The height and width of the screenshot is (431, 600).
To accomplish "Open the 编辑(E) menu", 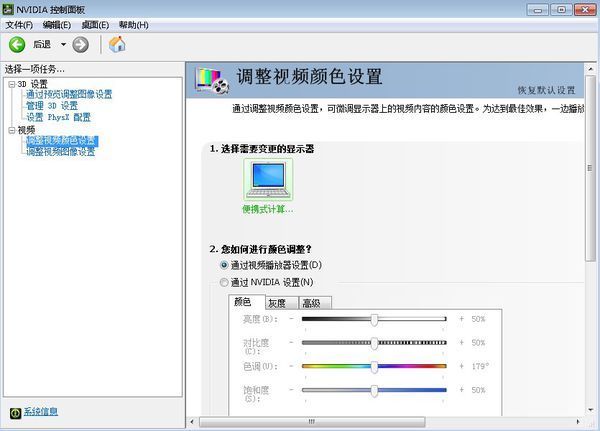I will point(57,25).
